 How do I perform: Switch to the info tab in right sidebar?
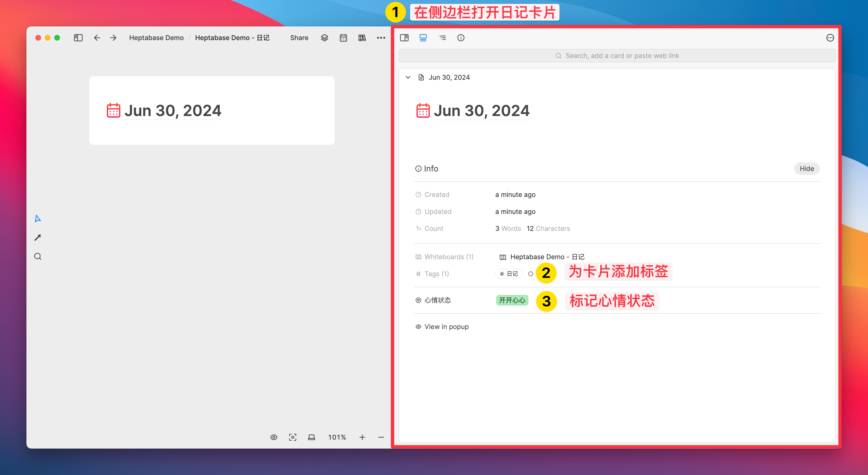coord(461,38)
